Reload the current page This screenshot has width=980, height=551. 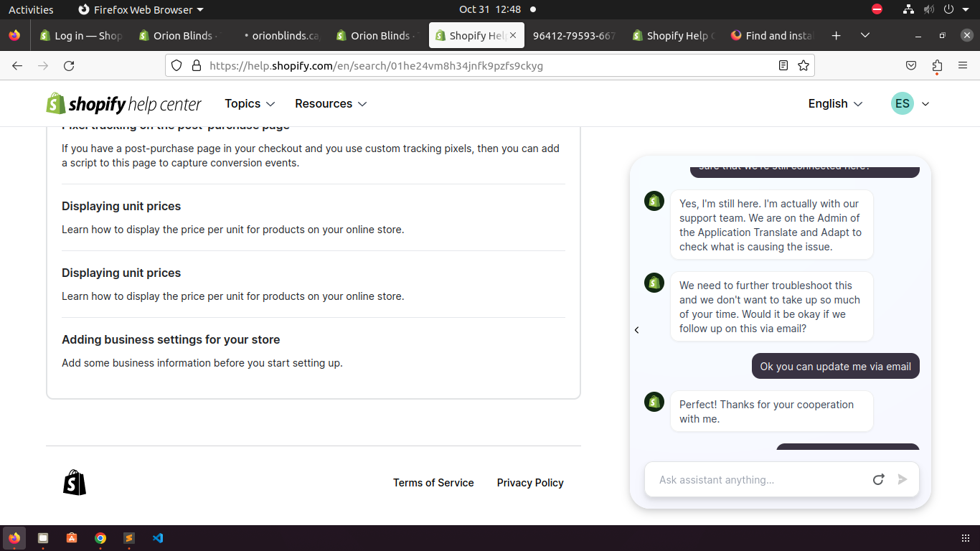coord(69,65)
